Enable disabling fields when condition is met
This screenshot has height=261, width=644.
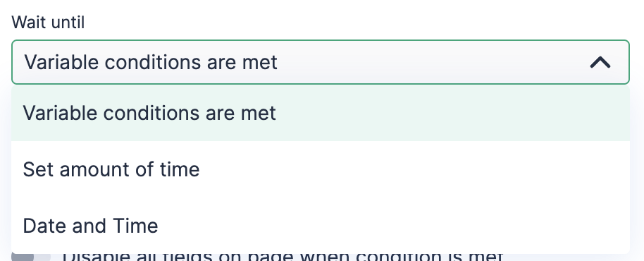[x=31, y=257]
